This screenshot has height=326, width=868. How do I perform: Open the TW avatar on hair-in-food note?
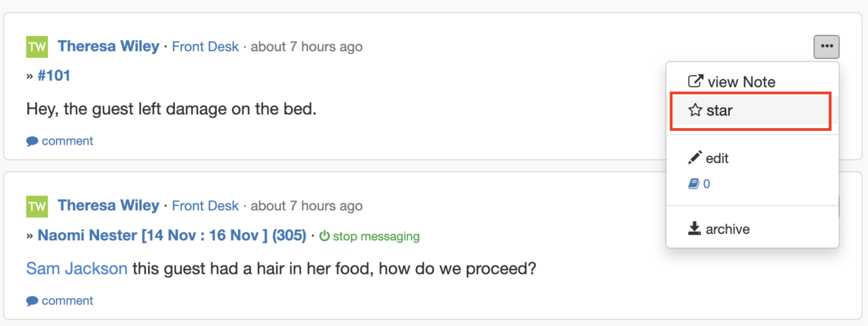[37, 206]
